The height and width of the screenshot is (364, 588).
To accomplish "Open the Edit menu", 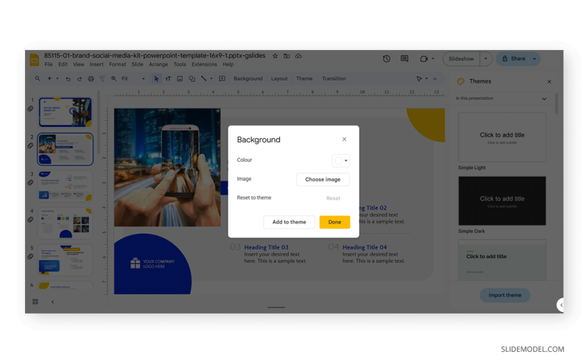I will [63, 64].
